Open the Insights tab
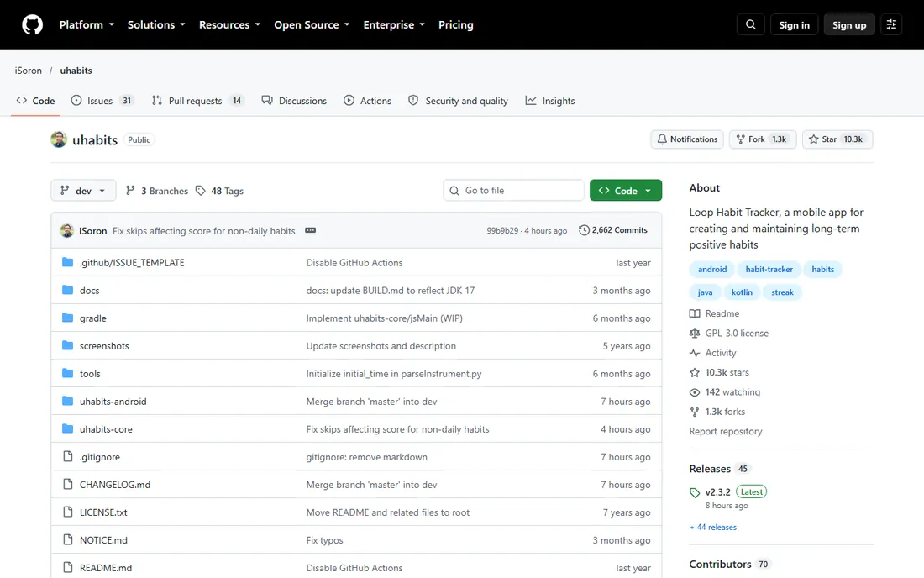 coord(550,101)
